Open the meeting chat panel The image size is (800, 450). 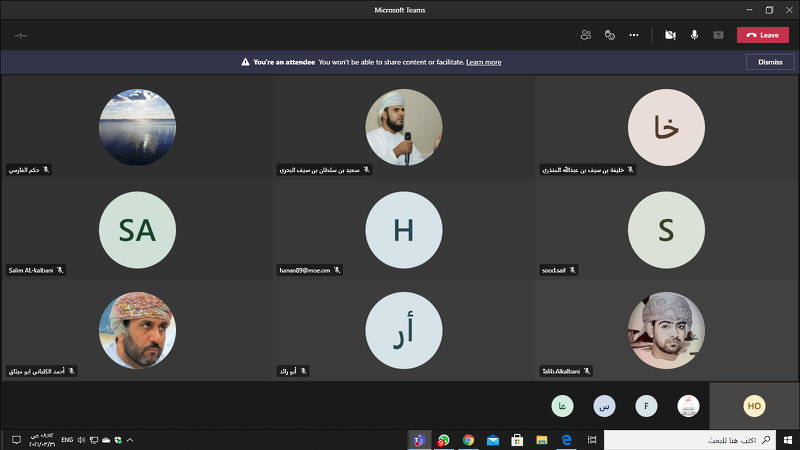[609, 35]
